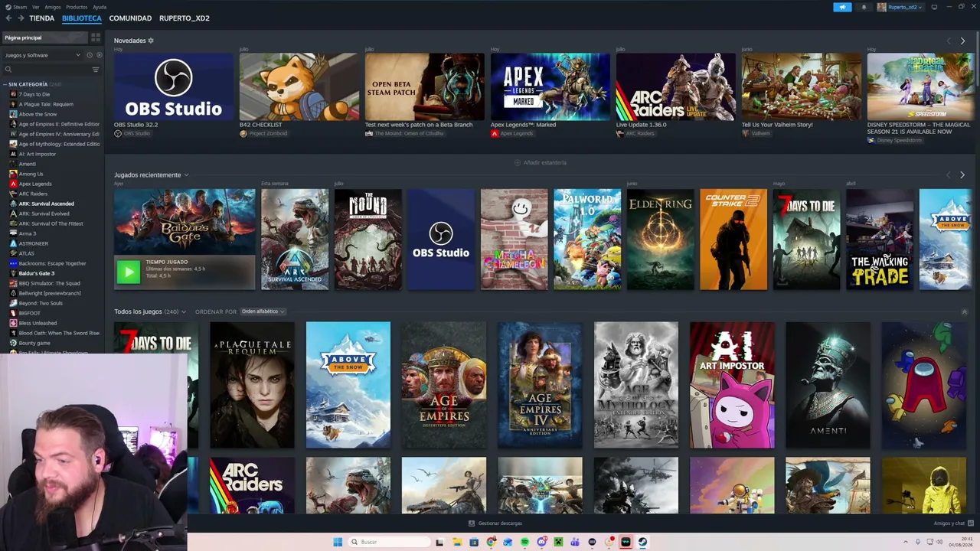Open Chrome from the taskbar
Image resolution: width=980 pixels, height=551 pixels.
[491, 542]
